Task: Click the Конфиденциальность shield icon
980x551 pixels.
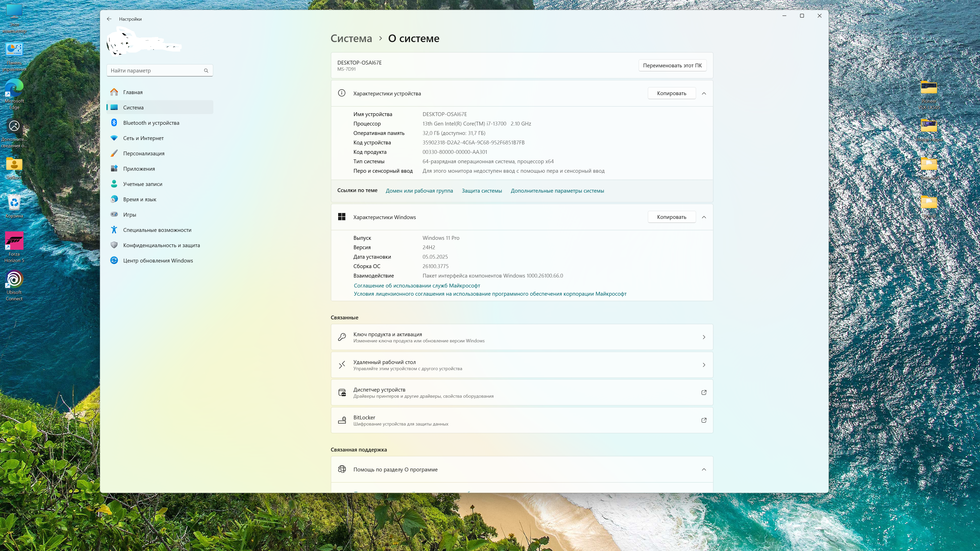Action: pyautogui.click(x=114, y=245)
